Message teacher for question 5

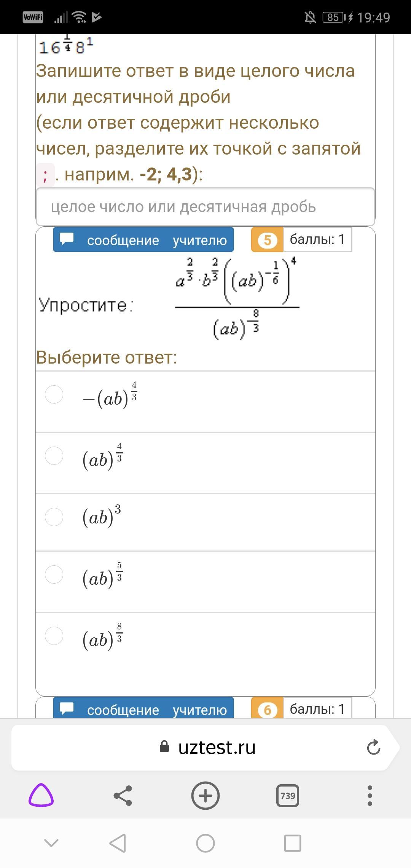pos(143,240)
